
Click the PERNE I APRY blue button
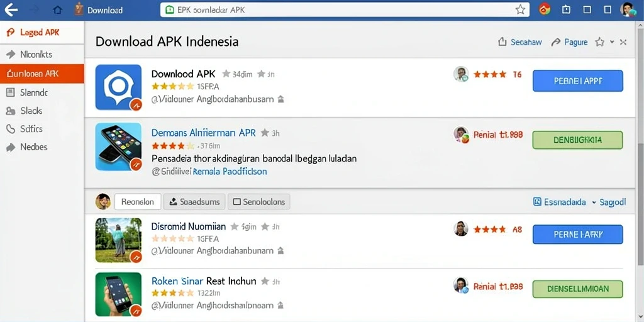[578, 235]
